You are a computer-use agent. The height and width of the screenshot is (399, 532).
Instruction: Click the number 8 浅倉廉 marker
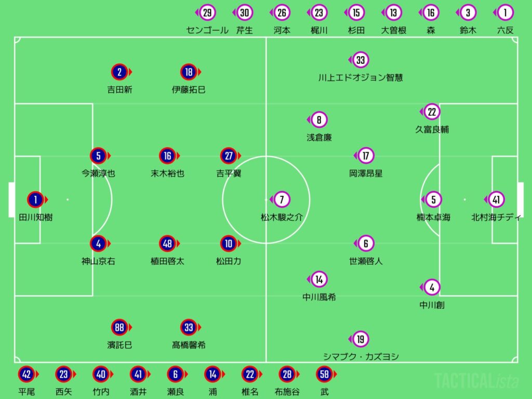(x=319, y=121)
